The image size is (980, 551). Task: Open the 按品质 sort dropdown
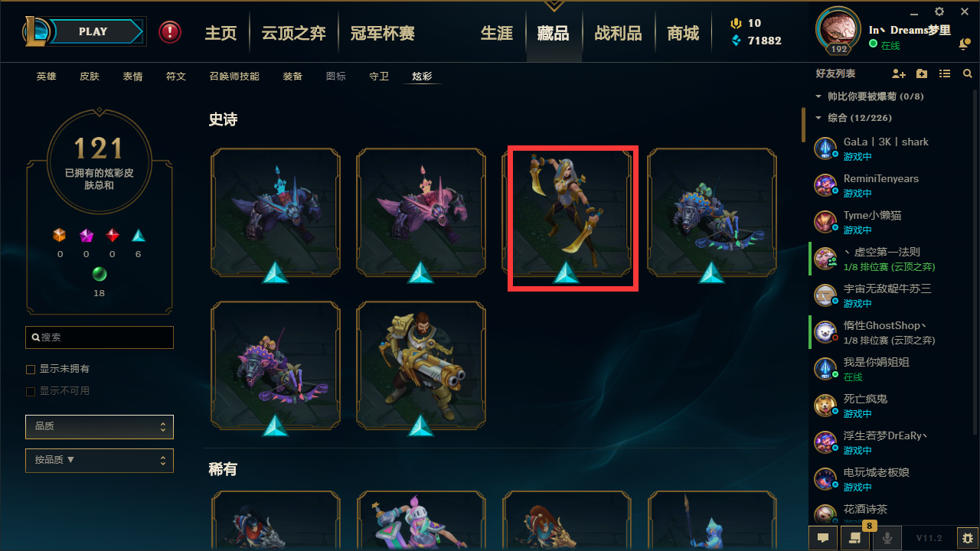pyautogui.click(x=100, y=461)
